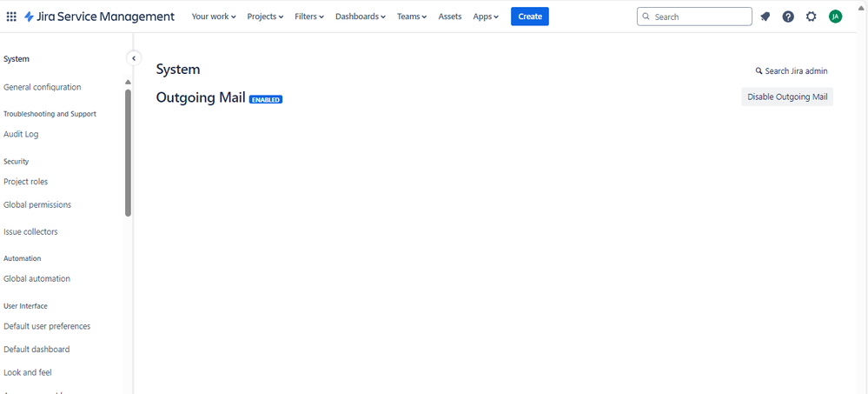
Task: Click the Search Jira admin link
Action: 792,71
